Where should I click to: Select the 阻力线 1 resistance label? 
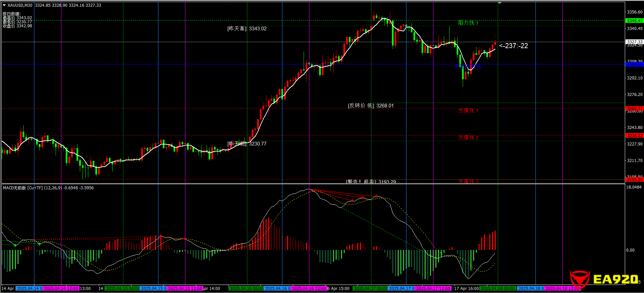coord(468,23)
